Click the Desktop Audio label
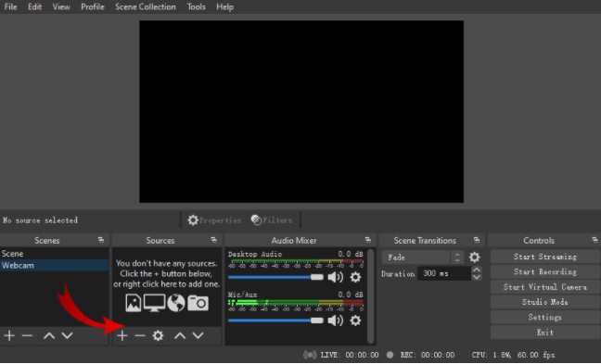Screen dimensions: 601x364 click(x=255, y=254)
